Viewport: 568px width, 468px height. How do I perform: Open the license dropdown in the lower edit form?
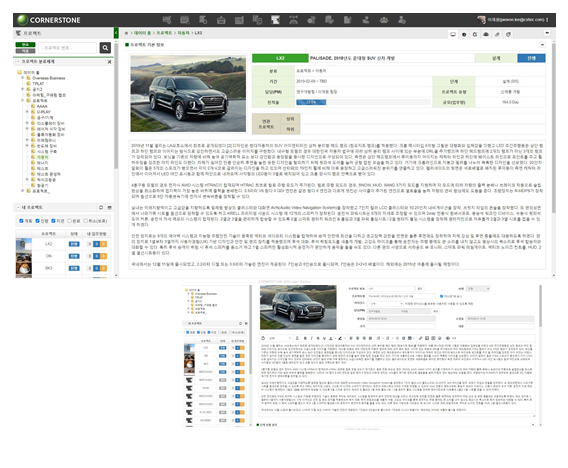(385, 304)
